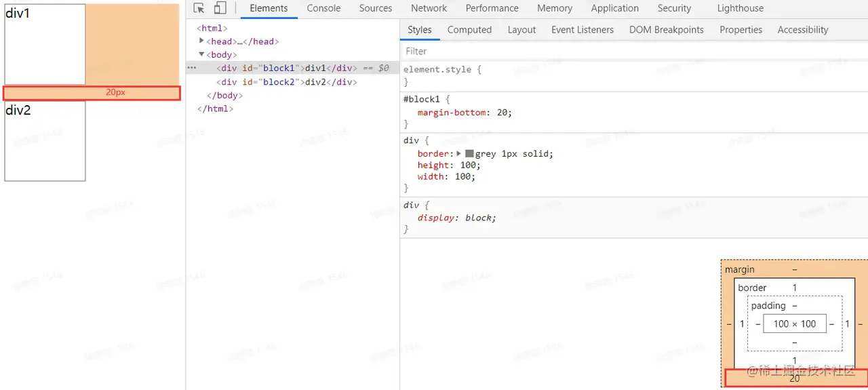Open the Event Listeners sub-tab

tap(583, 30)
